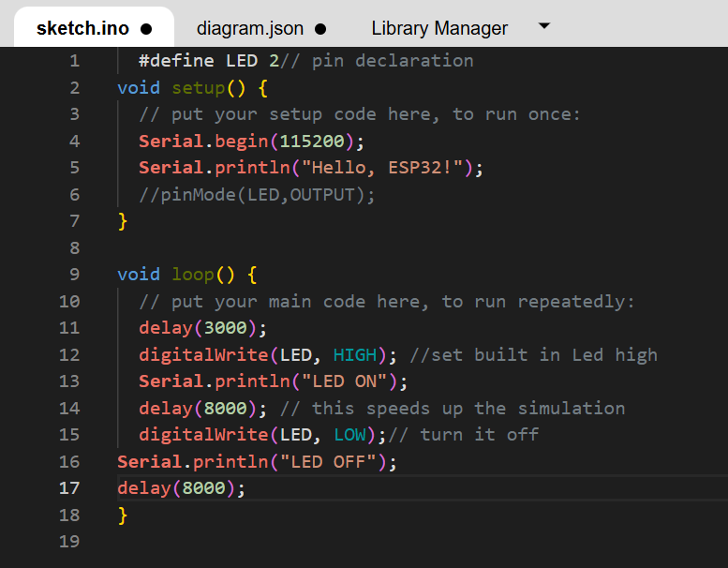This screenshot has width=728, height=568.
Task: Click the 'Serial.begin(115200);' line
Action: click(x=251, y=142)
